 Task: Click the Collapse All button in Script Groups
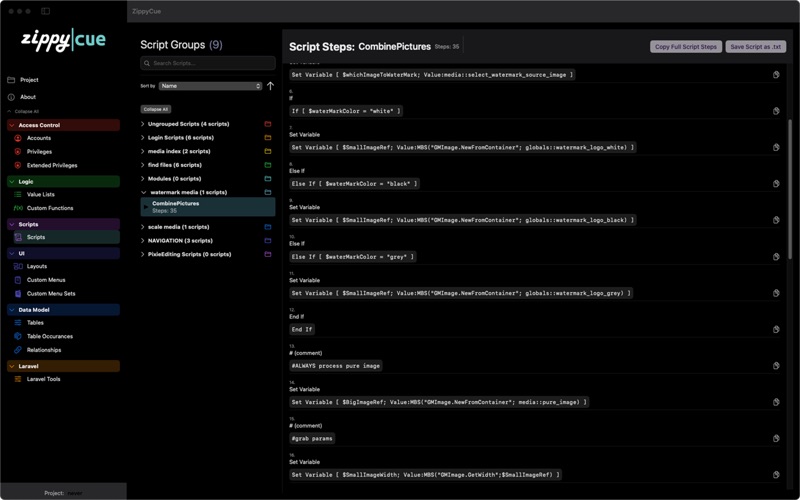coord(156,109)
